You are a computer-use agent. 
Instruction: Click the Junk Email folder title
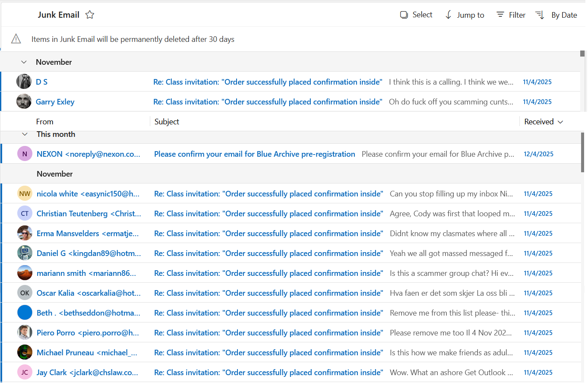pyautogui.click(x=59, y=15)
